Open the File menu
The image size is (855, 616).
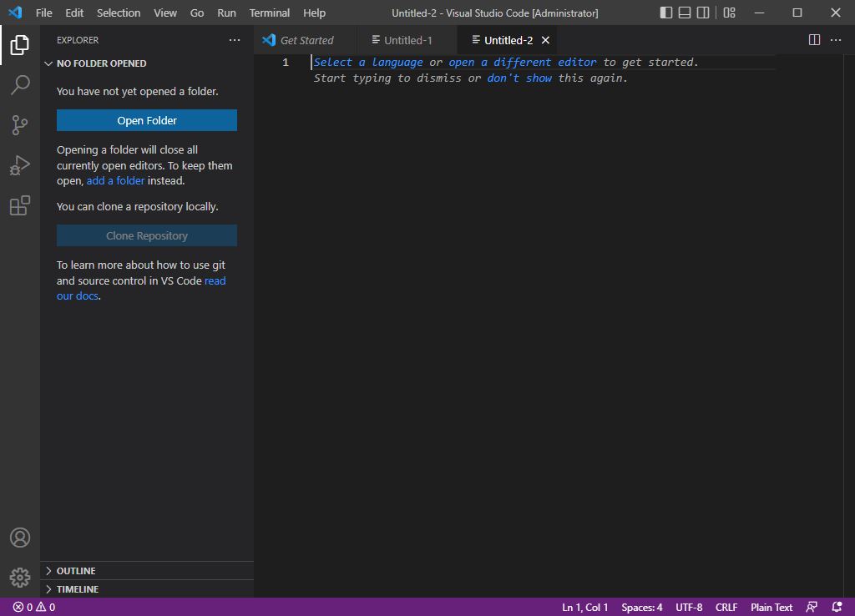[x=43, y=13]
